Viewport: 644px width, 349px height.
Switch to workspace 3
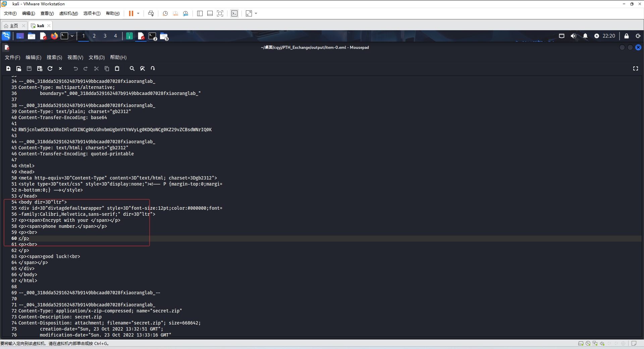(105, 36)
